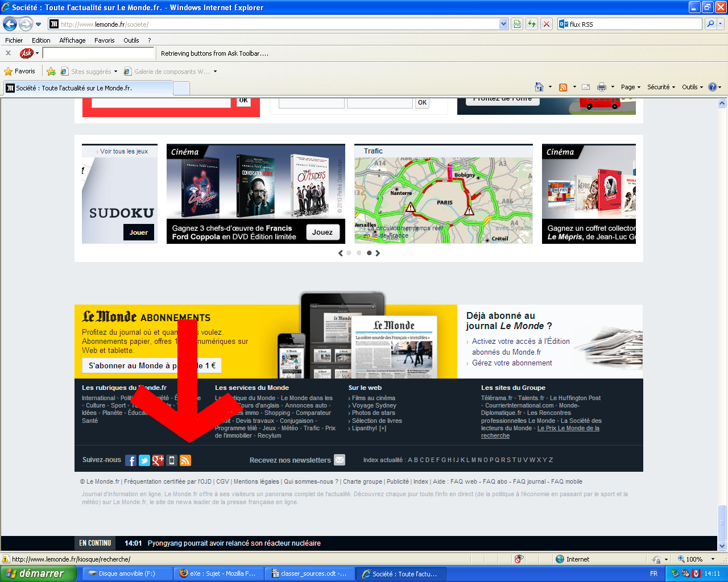Click the page scrollbar down arrow

click(x=722, y=546)
